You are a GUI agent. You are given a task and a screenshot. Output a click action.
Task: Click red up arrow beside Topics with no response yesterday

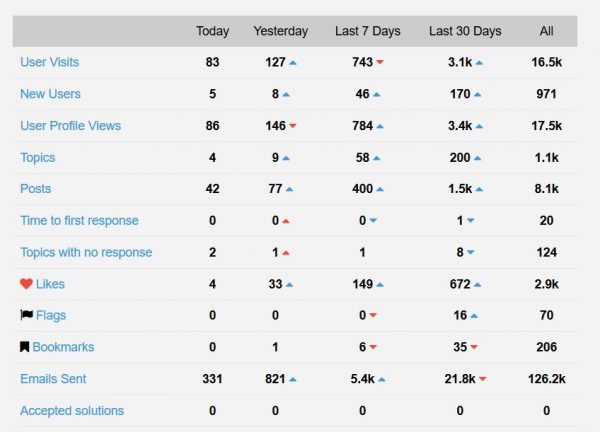[x=286, y=253]
